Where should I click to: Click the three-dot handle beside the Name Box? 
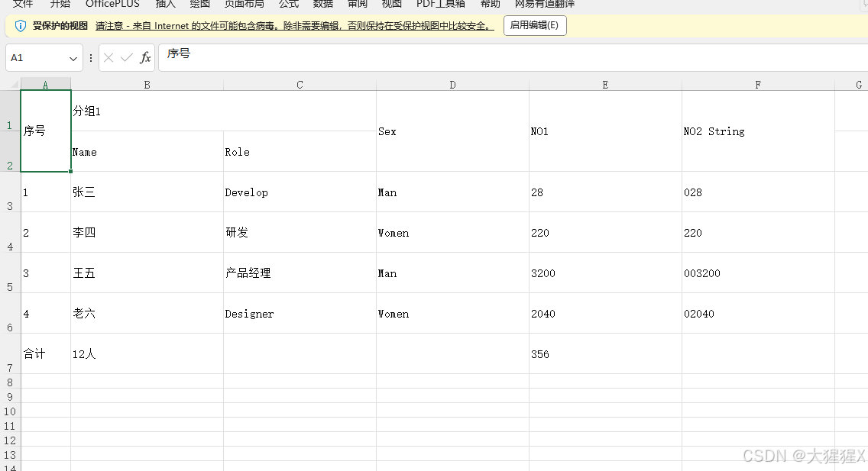pos(91,57)
